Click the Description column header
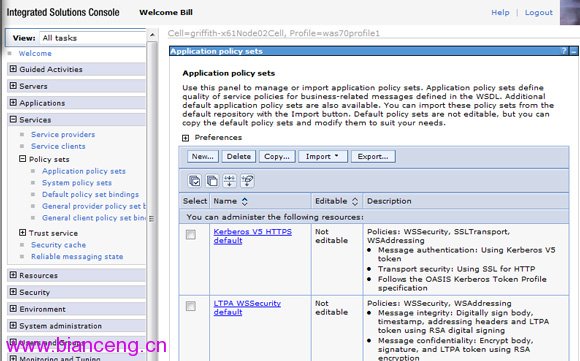This screenshot has height=361, width=580. pyautogui.click(x=389, y=201)
